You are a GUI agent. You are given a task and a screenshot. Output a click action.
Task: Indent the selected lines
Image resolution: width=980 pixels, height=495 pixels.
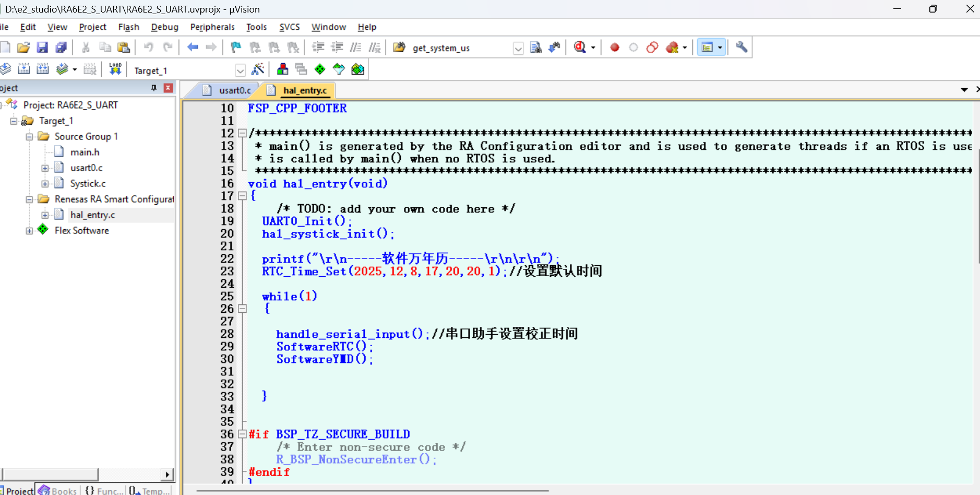point(318,48)
